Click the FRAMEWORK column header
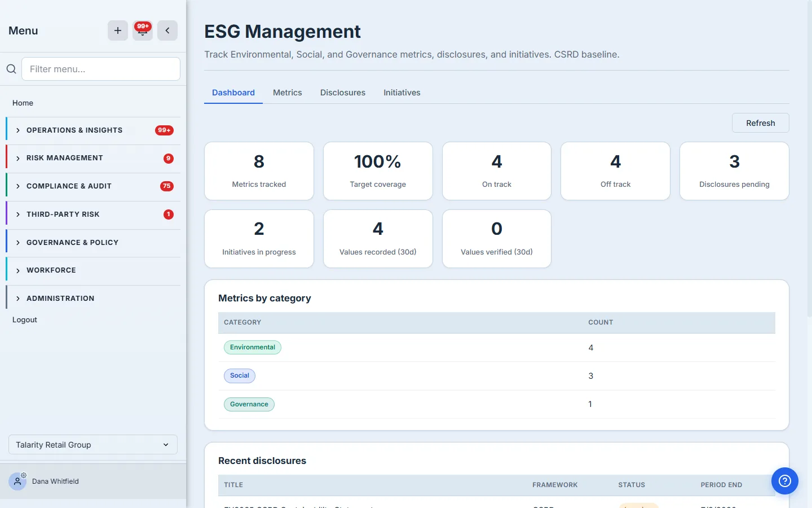812x508 pixels. [x=555, y=485]
